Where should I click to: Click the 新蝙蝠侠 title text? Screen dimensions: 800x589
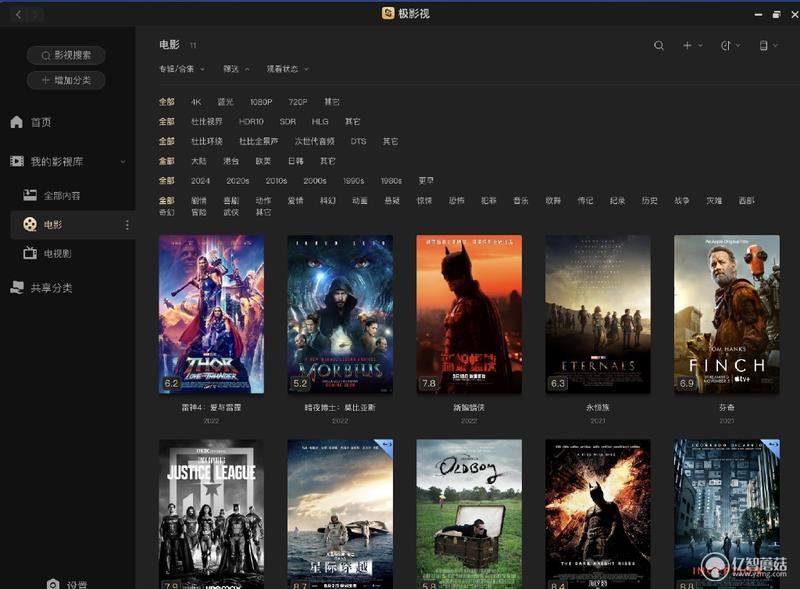(469, 408)
